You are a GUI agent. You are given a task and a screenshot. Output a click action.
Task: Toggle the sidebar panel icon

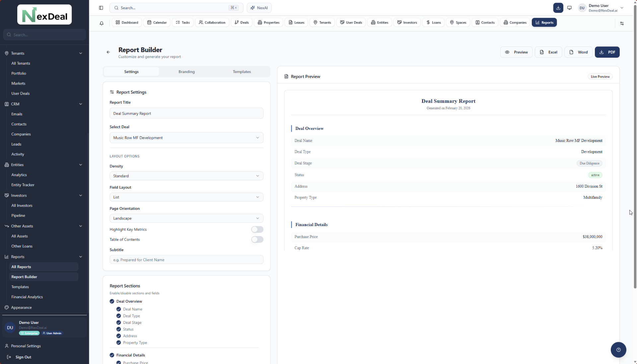pyautogui.click(x=101, y=8)
